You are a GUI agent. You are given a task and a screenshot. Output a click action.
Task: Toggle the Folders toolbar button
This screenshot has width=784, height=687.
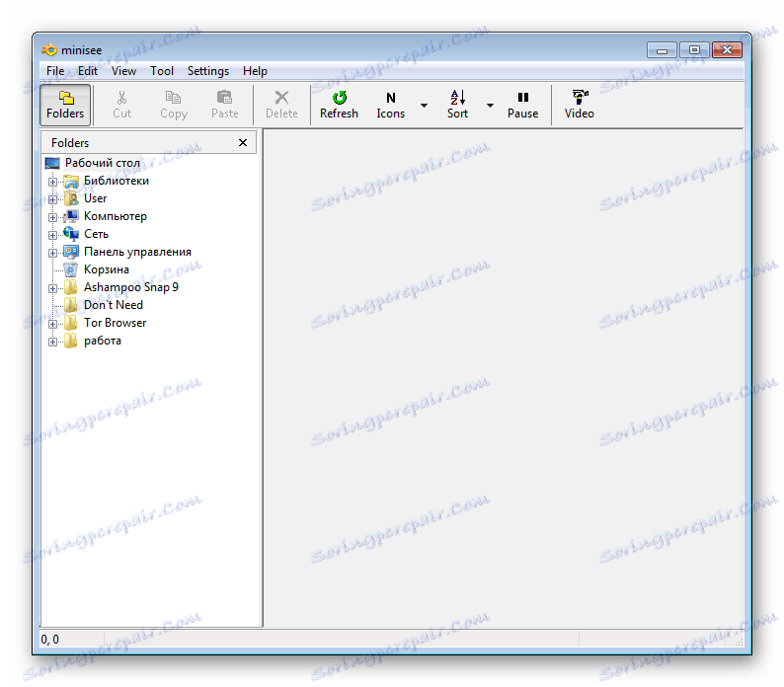(x=65, y=105)
